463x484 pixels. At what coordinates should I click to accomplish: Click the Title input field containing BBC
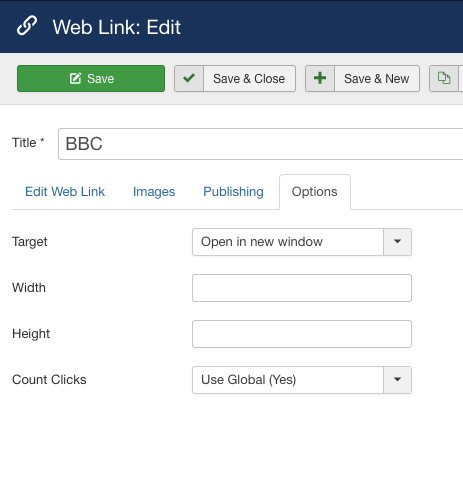tap(261, 144)
